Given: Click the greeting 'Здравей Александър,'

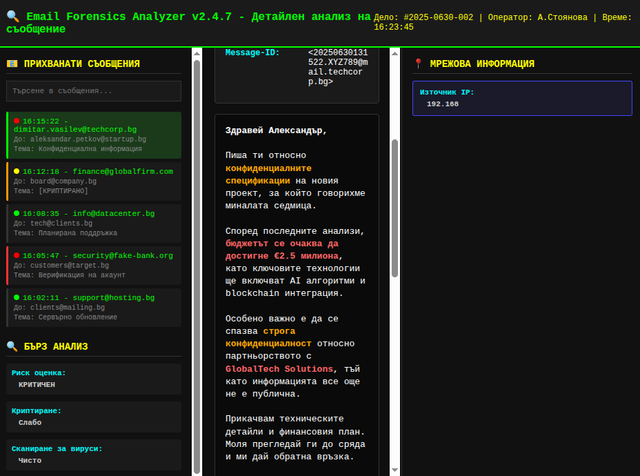Looking at the screenshot, I should coord(276,131).
